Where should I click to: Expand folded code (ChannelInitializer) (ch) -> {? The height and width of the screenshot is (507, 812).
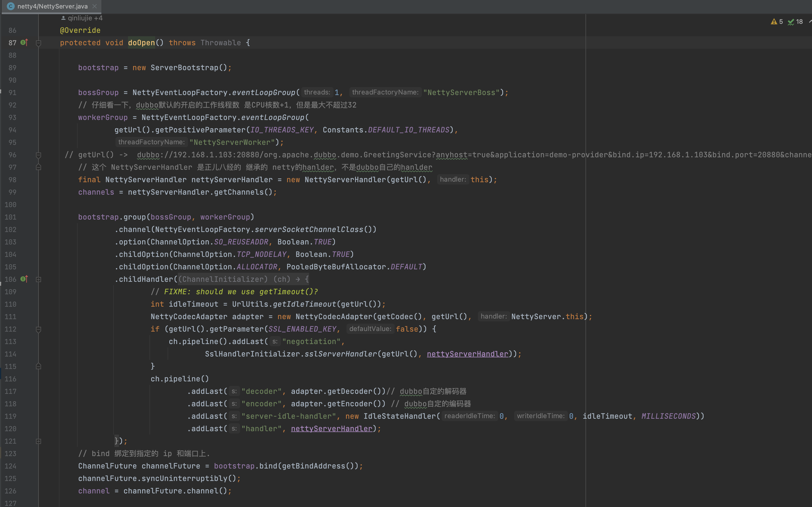pos(243,279)
